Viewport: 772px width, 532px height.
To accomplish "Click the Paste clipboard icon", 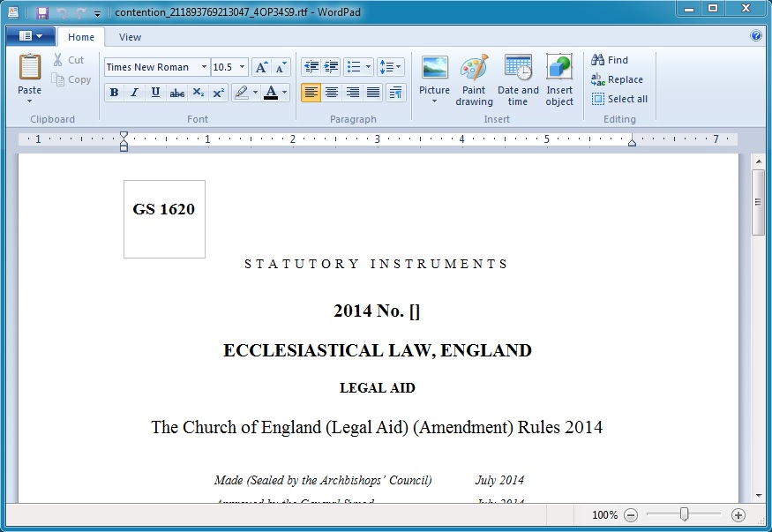I will [x=29, y=67].
